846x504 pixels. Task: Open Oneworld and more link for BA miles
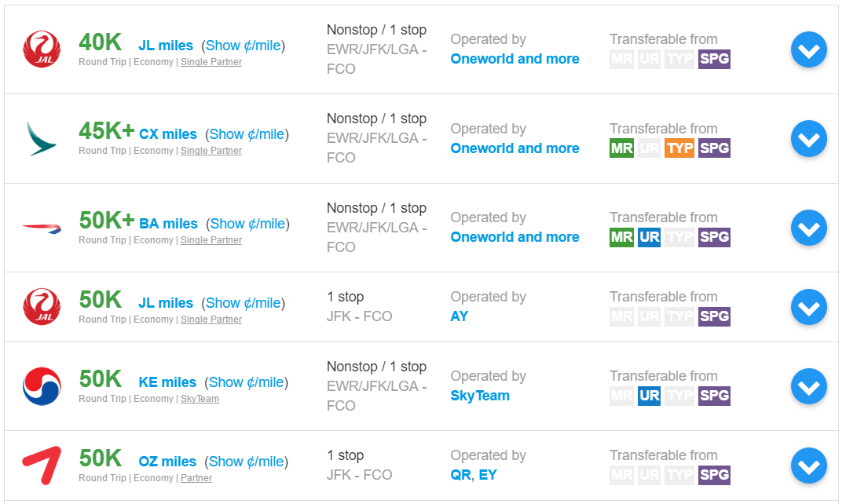click(515, 237)
